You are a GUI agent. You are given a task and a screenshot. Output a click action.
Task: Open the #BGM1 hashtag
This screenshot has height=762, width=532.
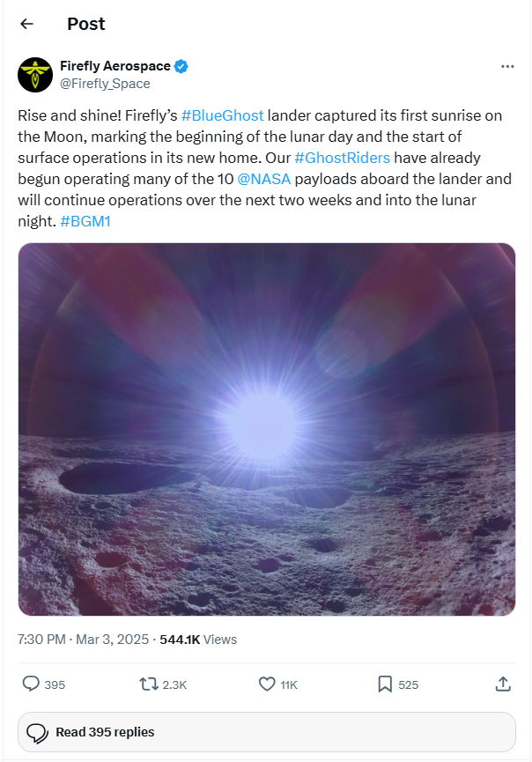click(x=85, y=221)
